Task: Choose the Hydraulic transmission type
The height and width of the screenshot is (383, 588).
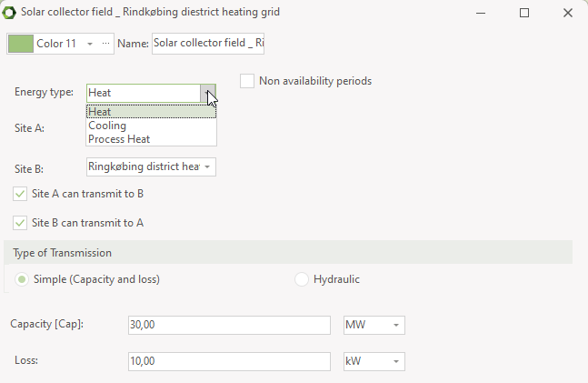Action: pos(302,279)
